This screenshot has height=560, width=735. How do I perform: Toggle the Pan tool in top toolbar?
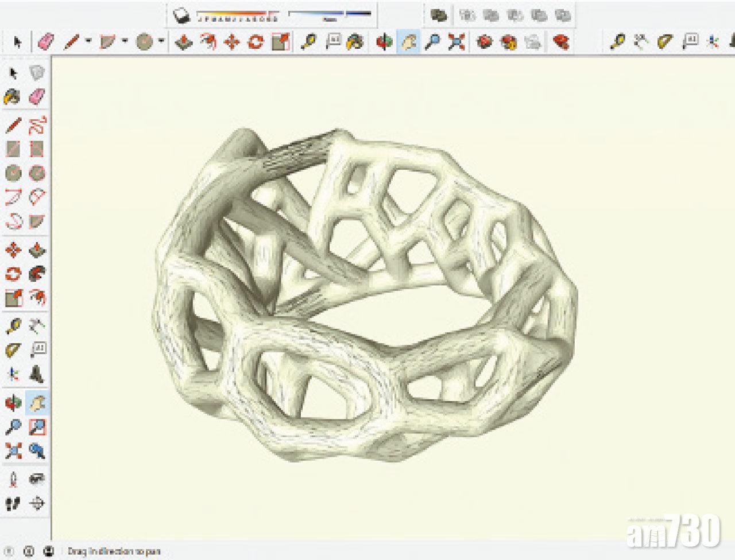(x=408, y=42)
